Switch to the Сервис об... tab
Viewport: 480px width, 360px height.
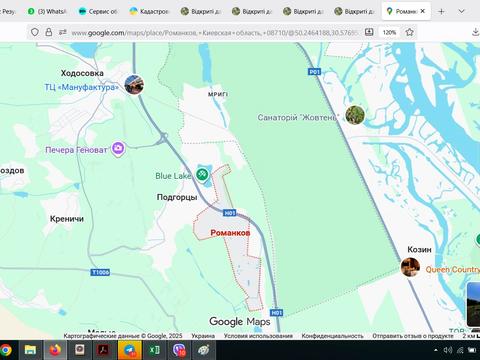tap(98, 11)
